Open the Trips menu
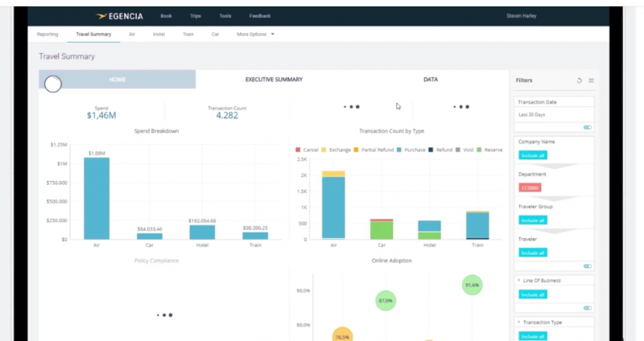 click(x=196, y=16)
